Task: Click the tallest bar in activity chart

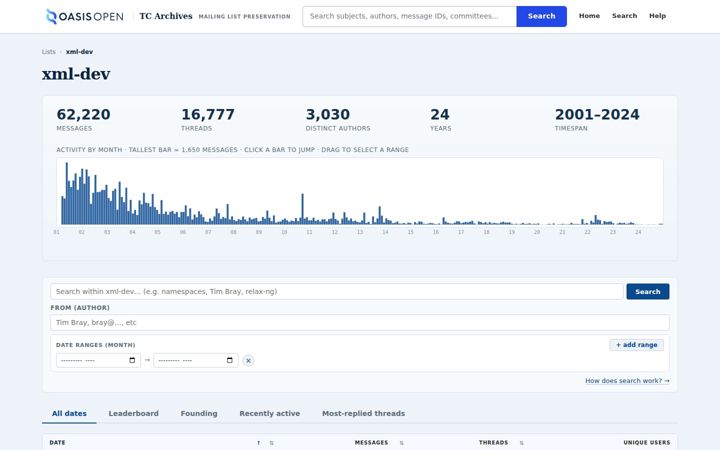Action: click(x=67, y=193)
